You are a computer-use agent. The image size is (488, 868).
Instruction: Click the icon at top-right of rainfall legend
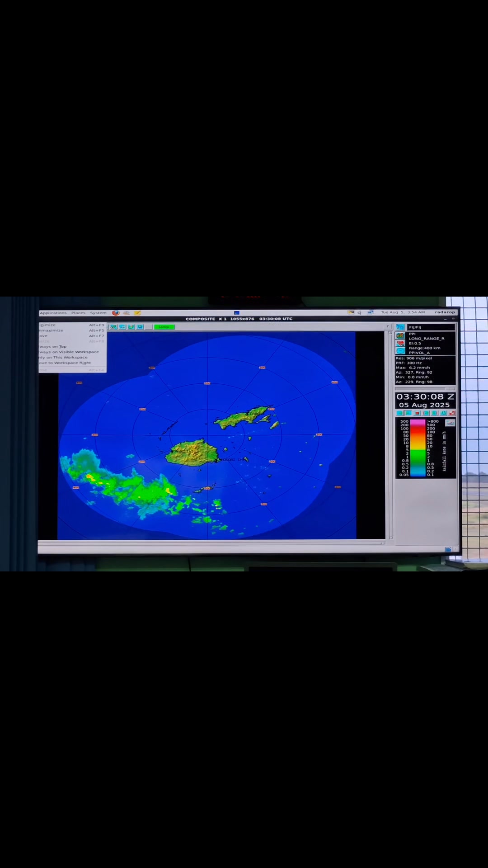(450, 423)
